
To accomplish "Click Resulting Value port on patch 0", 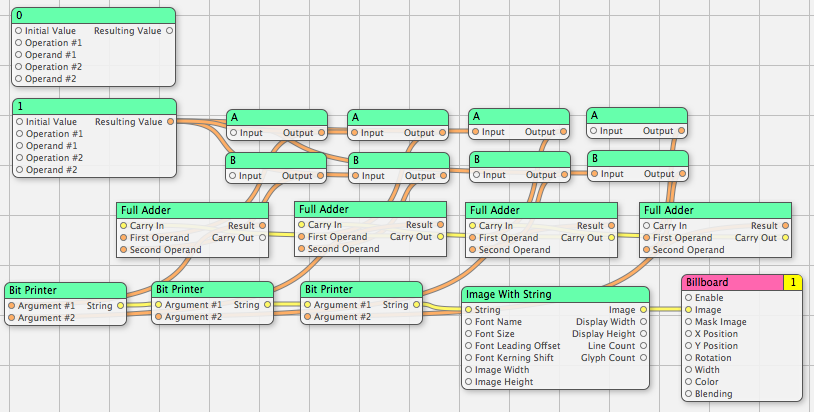I will tap(170, 31).
